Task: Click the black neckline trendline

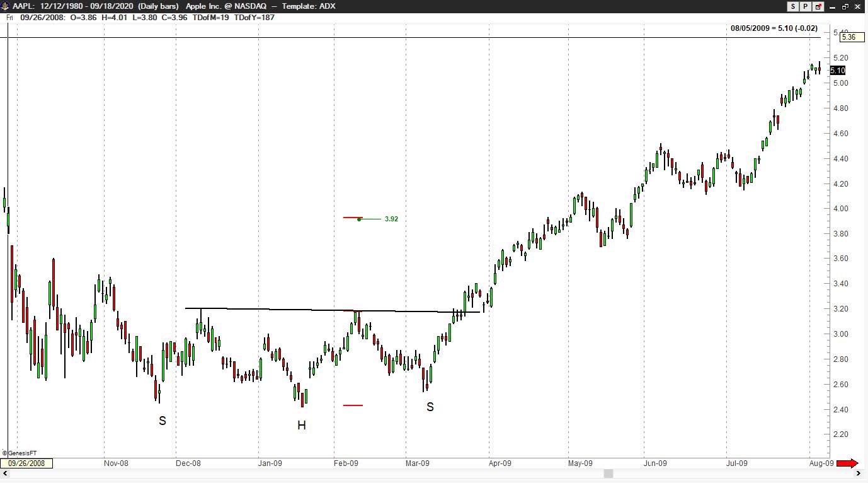Action: (333, 310)
